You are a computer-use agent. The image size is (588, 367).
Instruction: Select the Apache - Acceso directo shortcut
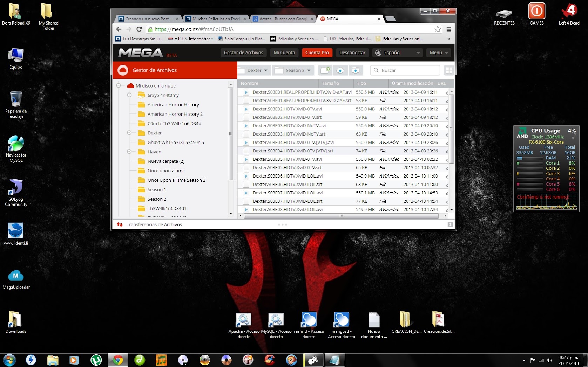tap(244, 326)
